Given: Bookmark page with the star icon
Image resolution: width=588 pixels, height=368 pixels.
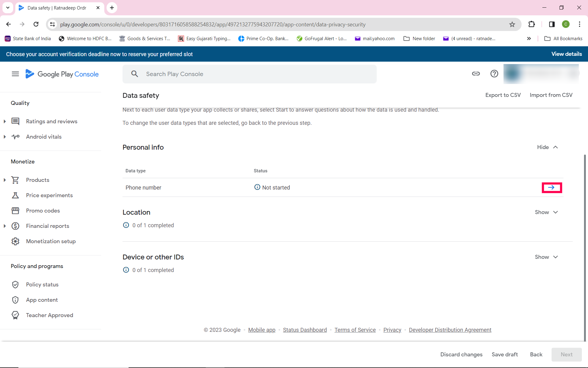Looking at the screenshot, I should [x=512, y=25].
